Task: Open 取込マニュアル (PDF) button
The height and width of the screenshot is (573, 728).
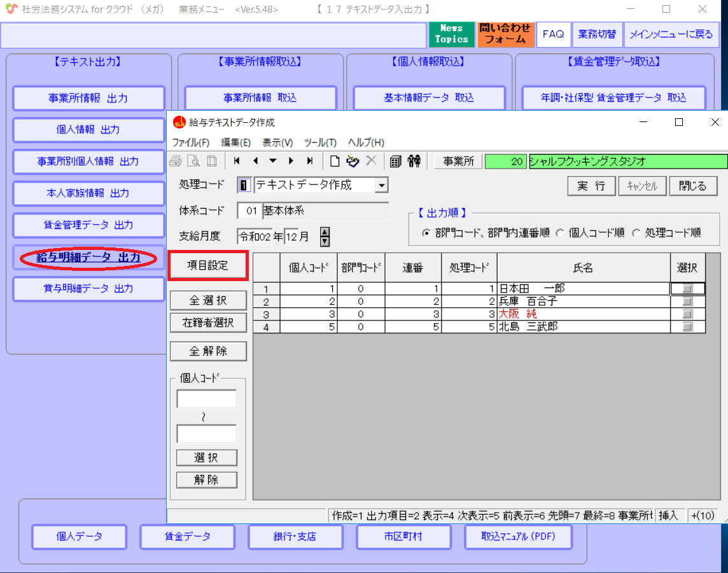Action: pos(518,537)
